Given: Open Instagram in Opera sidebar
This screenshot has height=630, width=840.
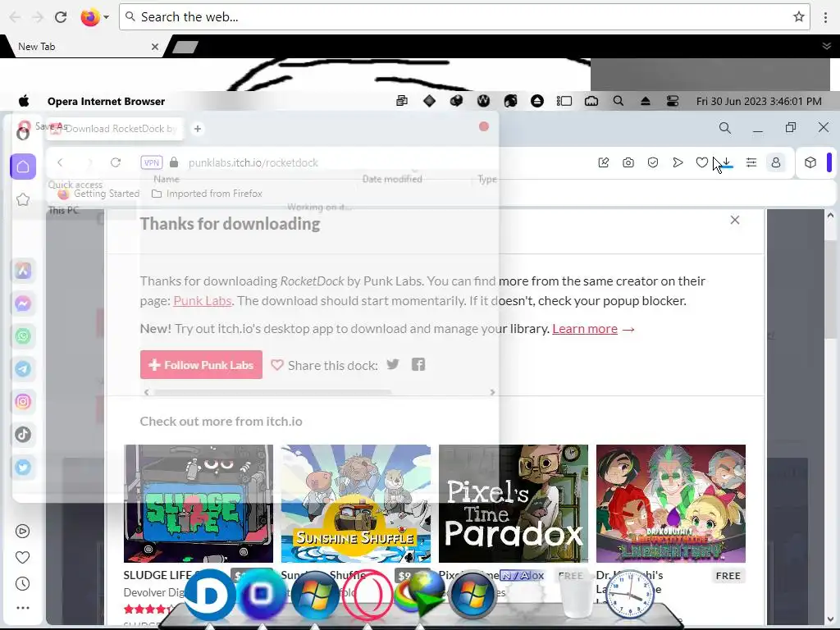Looking at the screenshot, I should 23,402.
